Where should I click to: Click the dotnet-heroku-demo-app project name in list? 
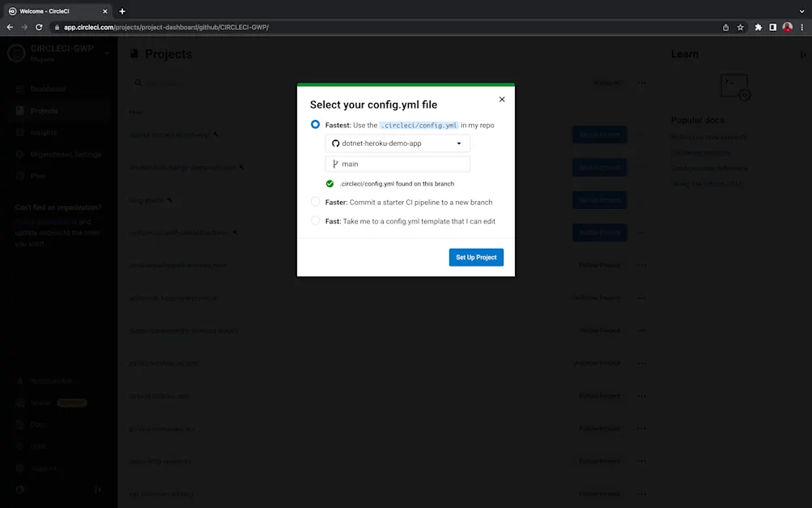[x=169, y=134]
